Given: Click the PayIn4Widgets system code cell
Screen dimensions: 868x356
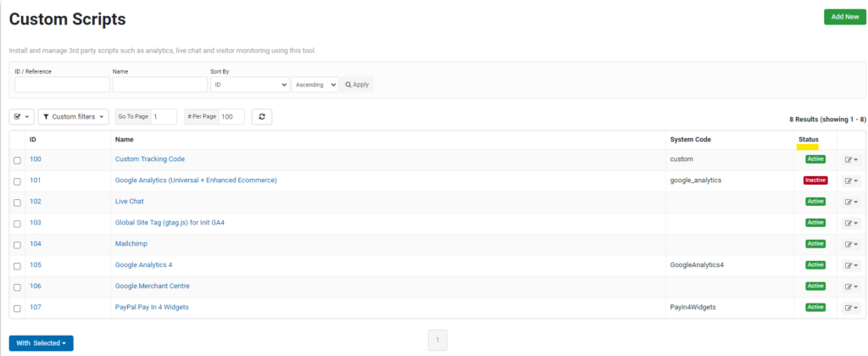Looking at the screenshot, I should (693, 307).
